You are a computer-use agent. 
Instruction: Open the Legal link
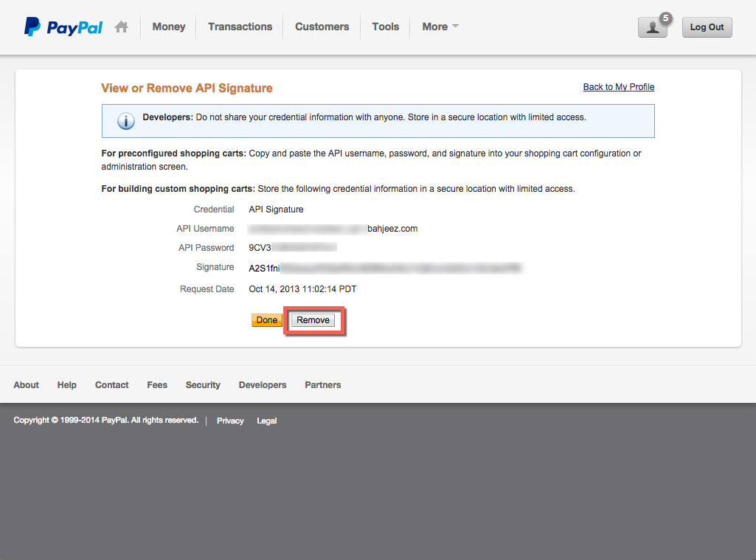click(266, 421)
